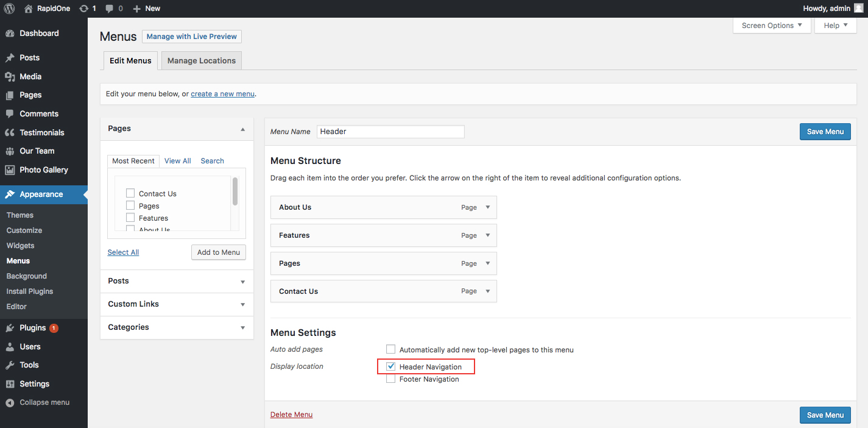This screenshot has height=428, width=868.
Task: Open Widgets in the Appearance submenu
Action: [x=21, y=246]
